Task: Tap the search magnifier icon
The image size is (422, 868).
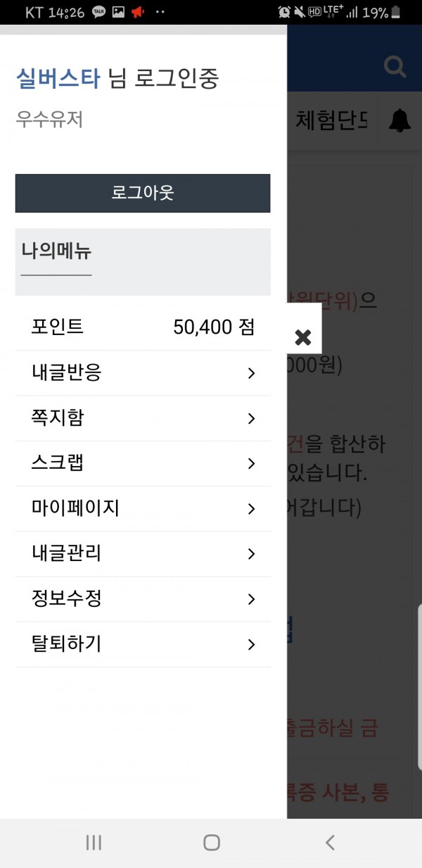Action: [x=395, y=68]
